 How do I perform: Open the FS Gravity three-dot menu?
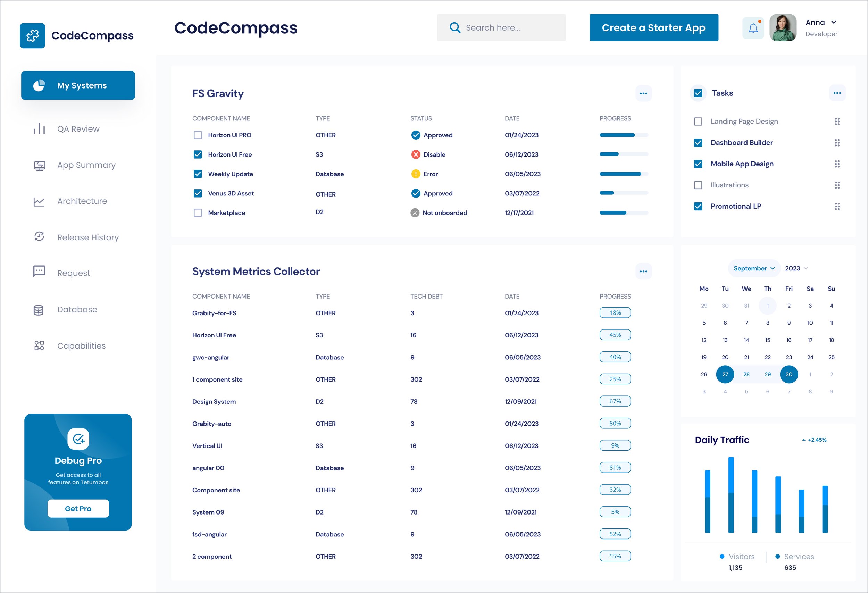click(x=643, y=93)
